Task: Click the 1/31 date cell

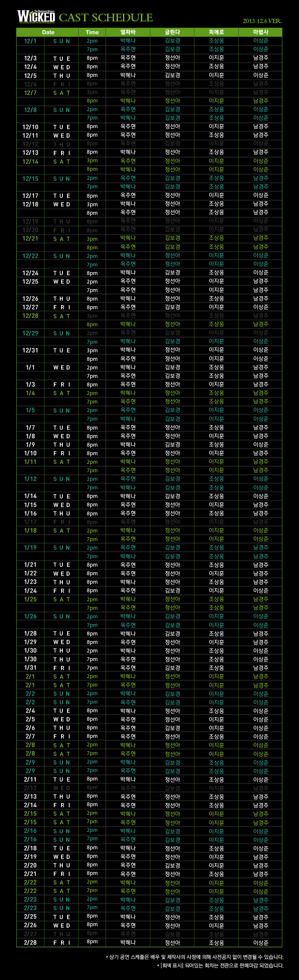Action: coord(30,667)
